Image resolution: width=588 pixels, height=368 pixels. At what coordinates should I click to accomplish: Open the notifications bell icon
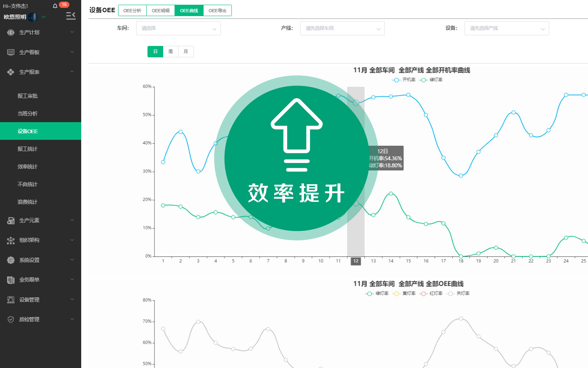coord(55,5)
